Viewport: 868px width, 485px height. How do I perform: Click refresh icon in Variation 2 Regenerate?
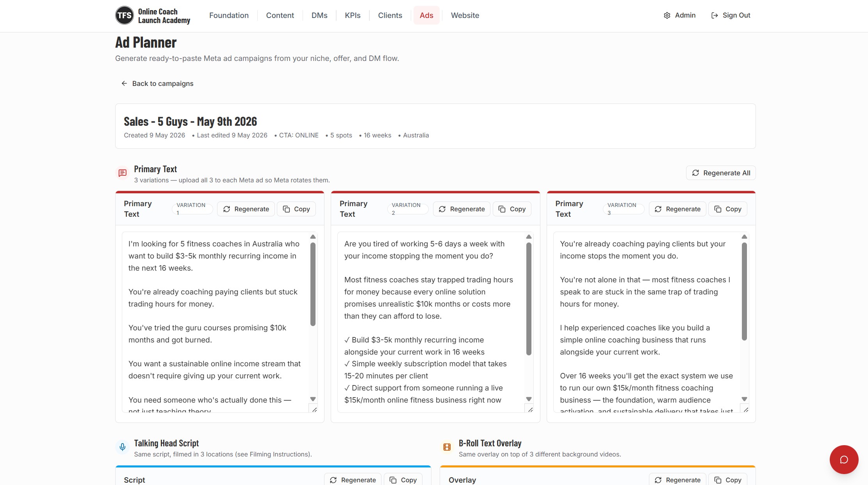pos(442,209)
